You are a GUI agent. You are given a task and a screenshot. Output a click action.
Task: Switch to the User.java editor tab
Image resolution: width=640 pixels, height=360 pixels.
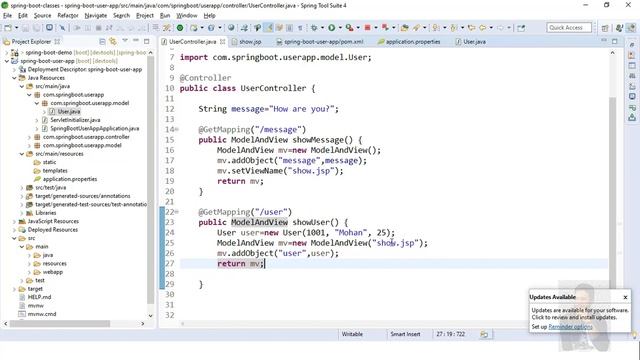471,42
